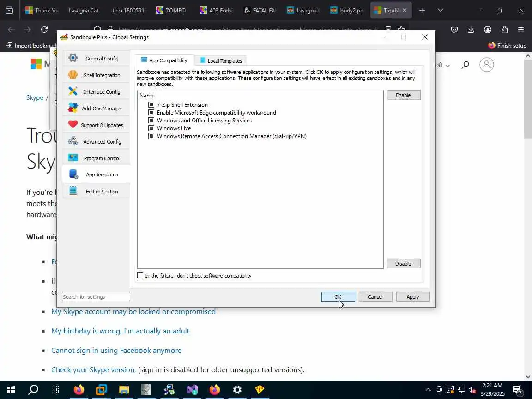The width and height of the screenshot is (532, 399).
Task: Open 'My Skype account may be locked' link
Action: (x=133, y=311)
